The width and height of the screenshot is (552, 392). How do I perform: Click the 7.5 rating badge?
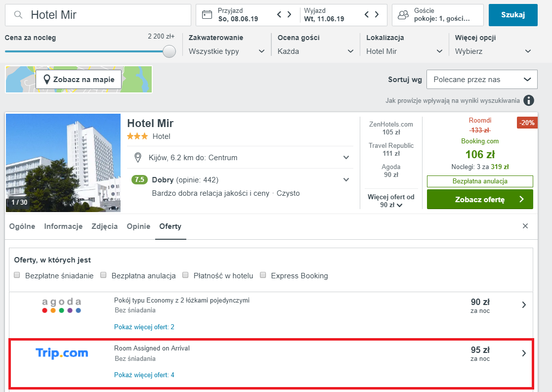pos(139,179)
